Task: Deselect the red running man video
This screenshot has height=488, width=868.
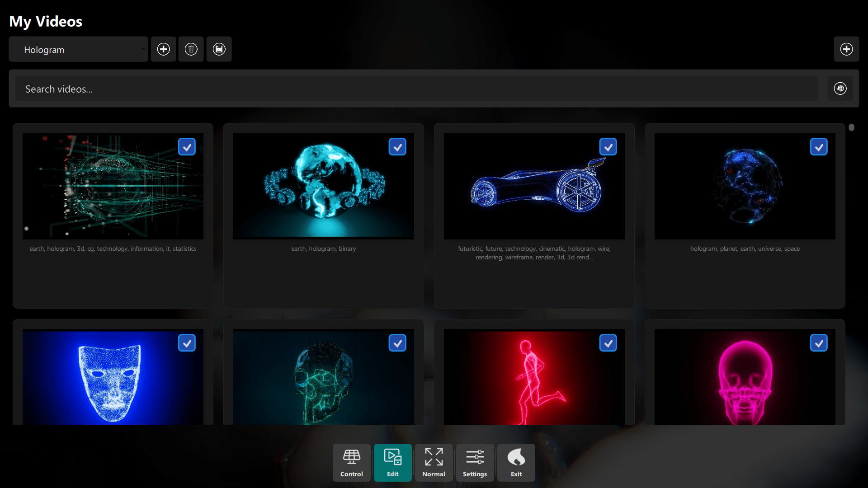Action: click(x=608, y=343)
